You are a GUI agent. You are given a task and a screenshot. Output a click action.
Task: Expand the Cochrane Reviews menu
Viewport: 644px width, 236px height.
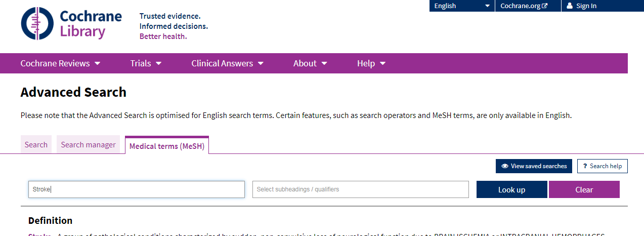(x=60, y=63)
